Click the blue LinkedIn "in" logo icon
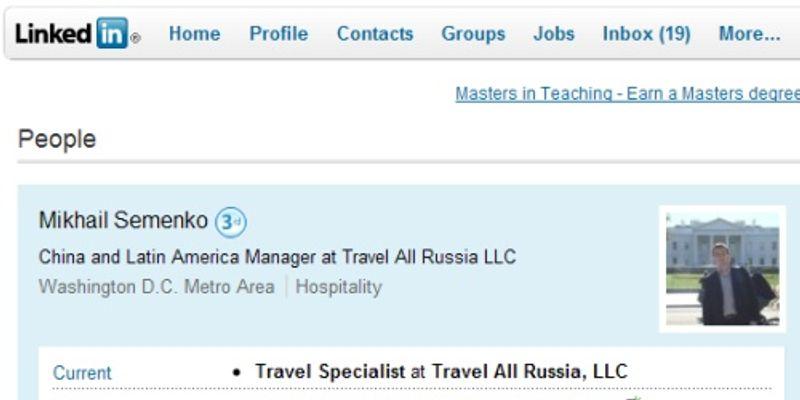The width and height of the screenshot is (800, 400). (x=112, y=33)
